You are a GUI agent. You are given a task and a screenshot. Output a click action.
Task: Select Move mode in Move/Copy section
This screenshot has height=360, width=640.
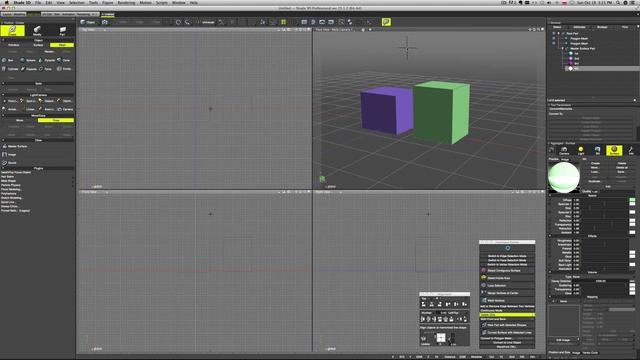(x=19, y=120)
